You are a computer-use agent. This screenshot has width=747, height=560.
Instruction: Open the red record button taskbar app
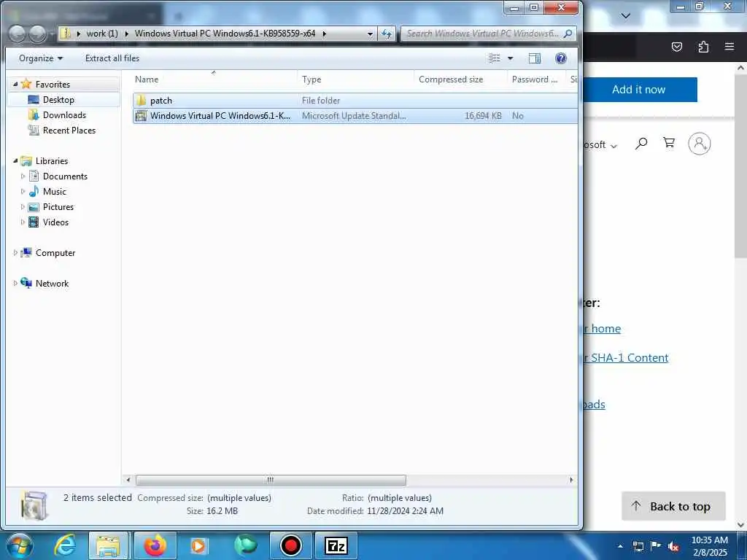290,545
